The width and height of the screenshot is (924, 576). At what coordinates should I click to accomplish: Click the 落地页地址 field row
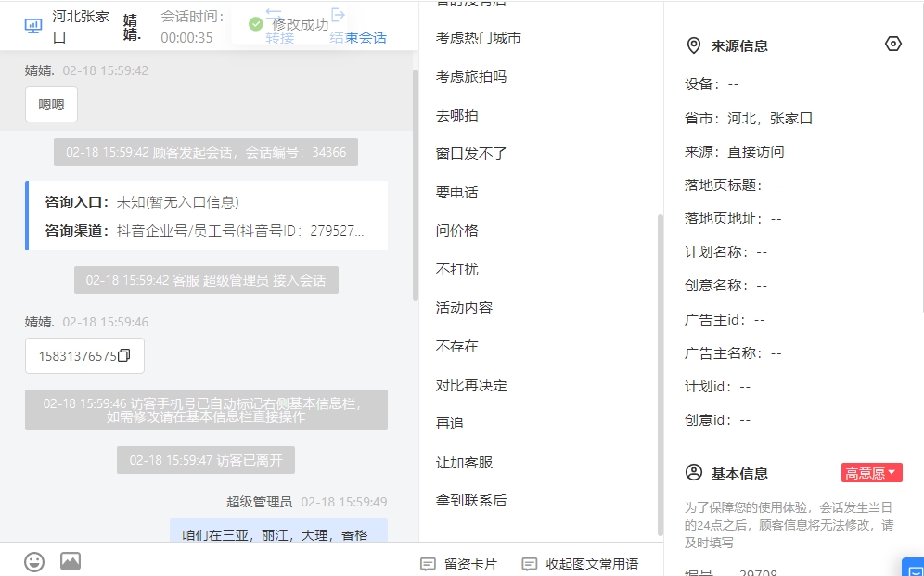click(733, 219)
